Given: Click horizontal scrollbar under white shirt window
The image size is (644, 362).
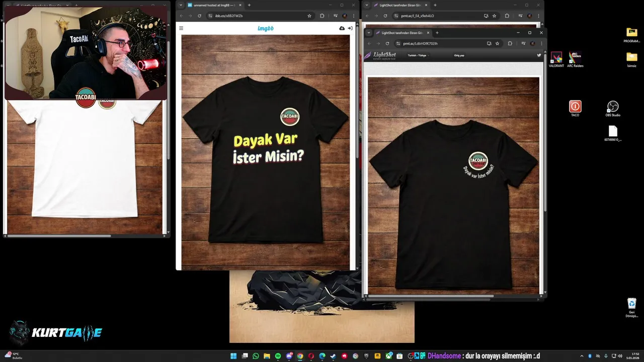Looking at the screenshot, I should point(59,235).
